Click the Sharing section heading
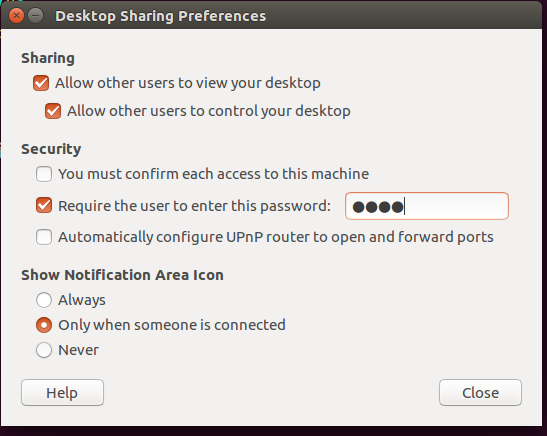 48,58
